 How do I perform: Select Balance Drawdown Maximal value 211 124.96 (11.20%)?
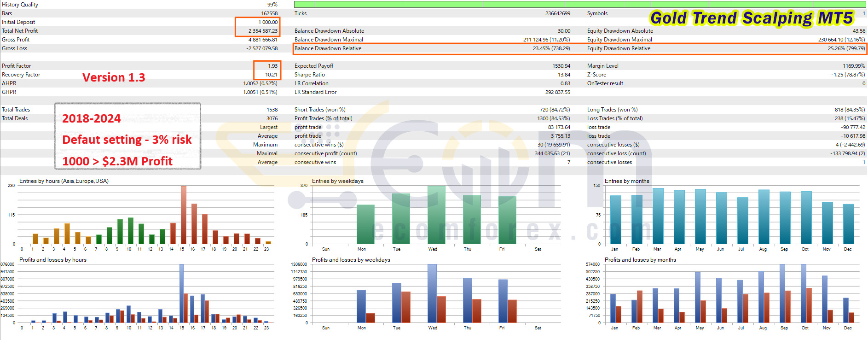[x=546, y=40]
